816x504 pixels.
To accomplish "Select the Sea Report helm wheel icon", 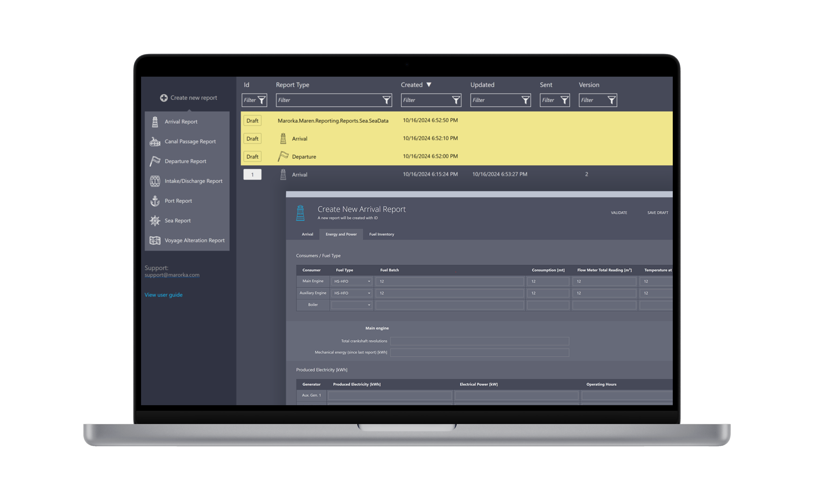I will [x=155, y=221].
